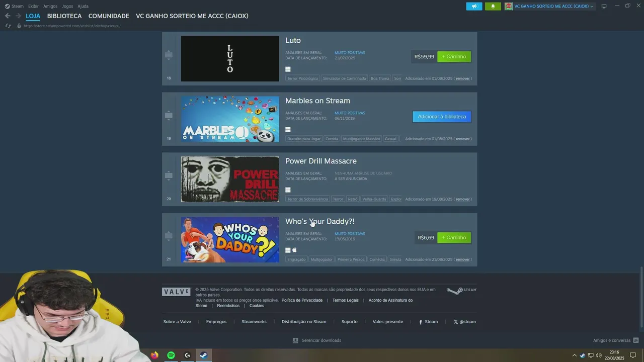This screenshot has width=644, height=362.
Task: Open the announcements megaphone icon
Action: coord(474,6)
